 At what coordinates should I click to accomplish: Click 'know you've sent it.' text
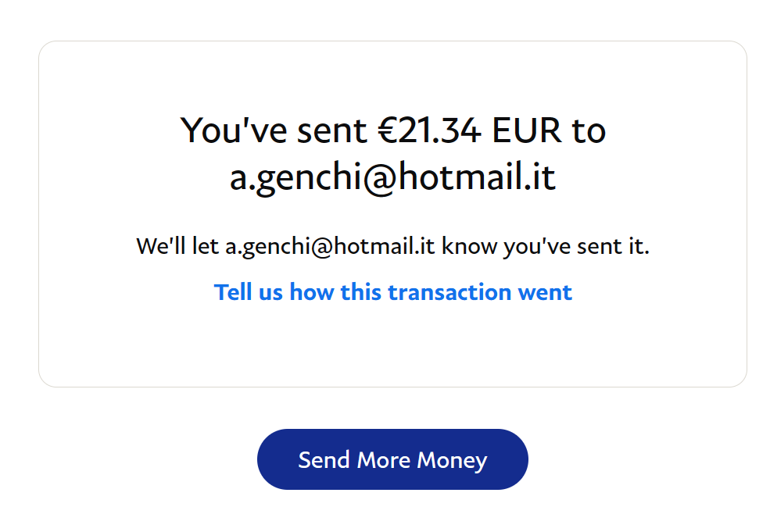pyautogui.click(x=546, y=246)
